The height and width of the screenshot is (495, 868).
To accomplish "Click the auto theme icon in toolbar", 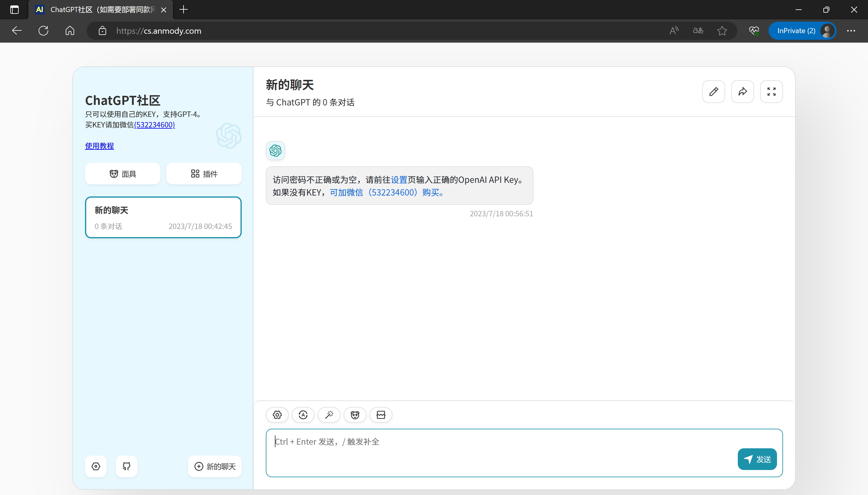I will pos(303,415).
